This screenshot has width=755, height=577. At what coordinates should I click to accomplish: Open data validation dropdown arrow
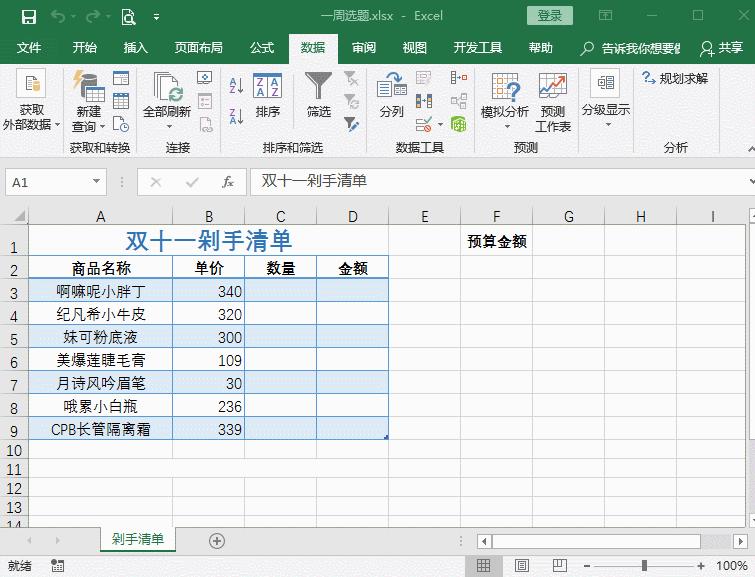pos(441,125)
